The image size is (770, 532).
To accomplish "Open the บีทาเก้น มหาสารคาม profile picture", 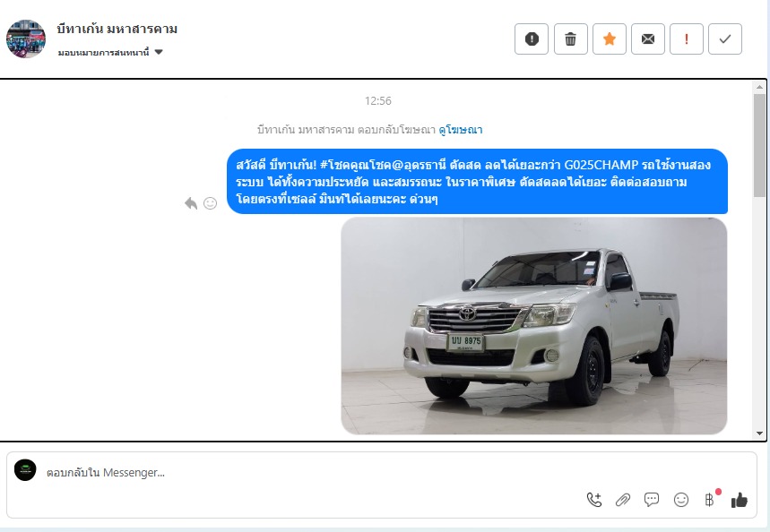I will pos(26,39).
